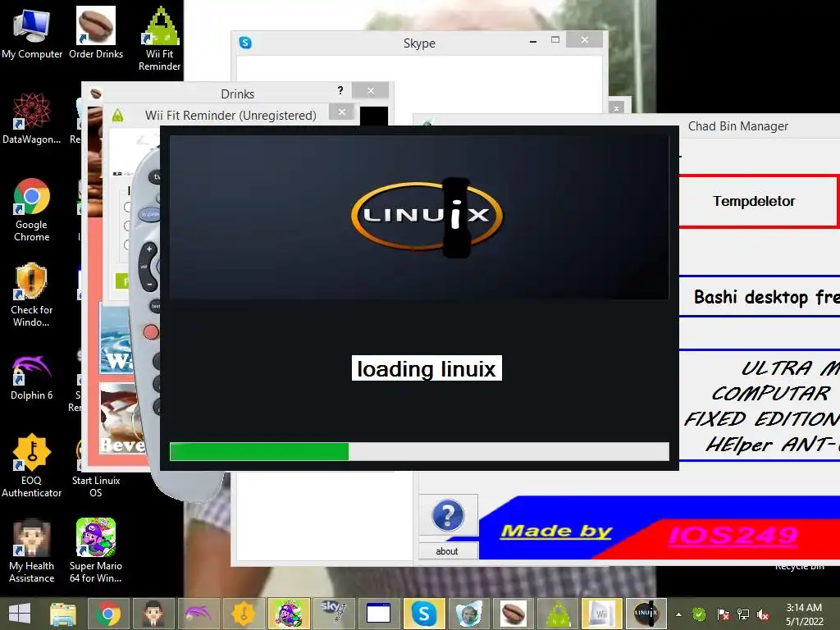Viewport: 840px width, 630px height.
Task: Click Drinks window help question mark
Action: click(x=340, y=90)
